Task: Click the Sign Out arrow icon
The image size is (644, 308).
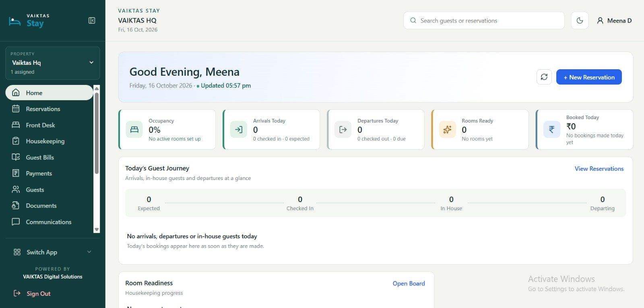Action: (17, 293)
